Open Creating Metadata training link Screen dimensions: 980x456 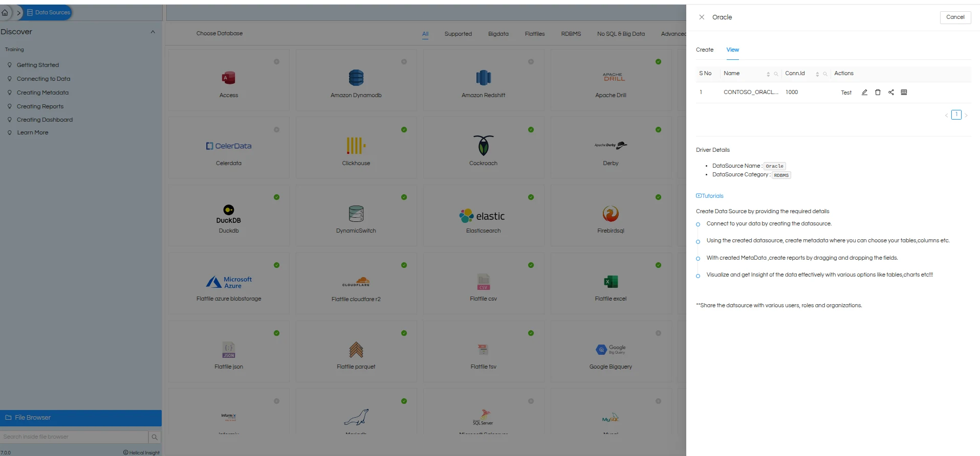[x=42, y=93]
